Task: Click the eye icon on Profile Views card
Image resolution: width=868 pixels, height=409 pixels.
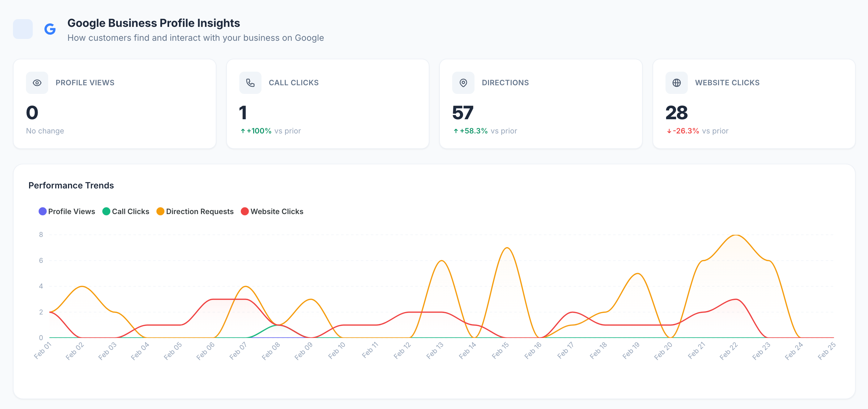Action: coord(37,83)
